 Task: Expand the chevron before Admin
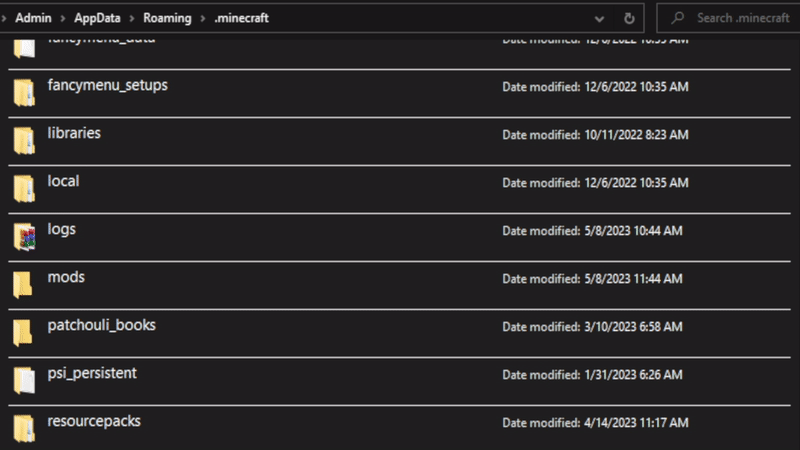4,18
